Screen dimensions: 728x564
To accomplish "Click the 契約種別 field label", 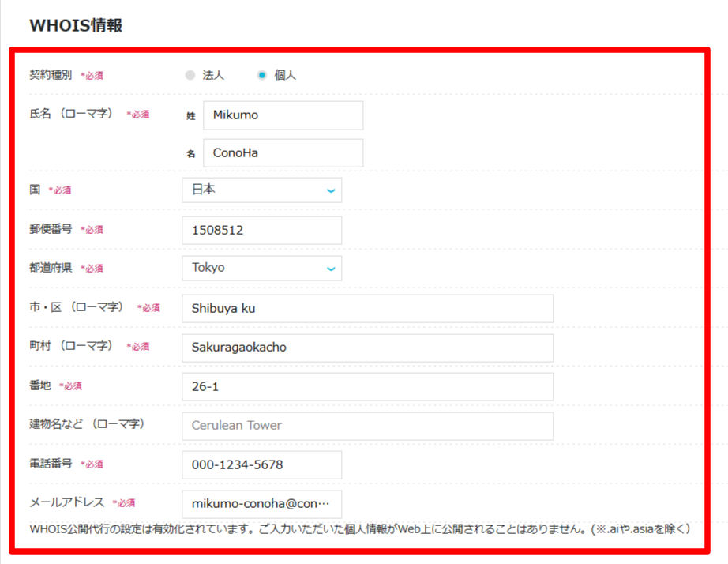I will pyautogui.click(x=51, y=76).
